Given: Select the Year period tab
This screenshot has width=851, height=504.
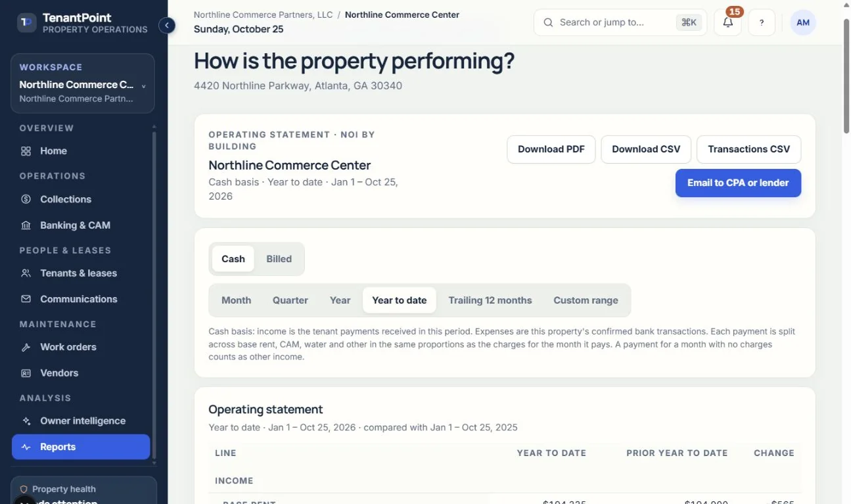Looking at the screenshot, I should pyautogui.click(x=340, y=300).
